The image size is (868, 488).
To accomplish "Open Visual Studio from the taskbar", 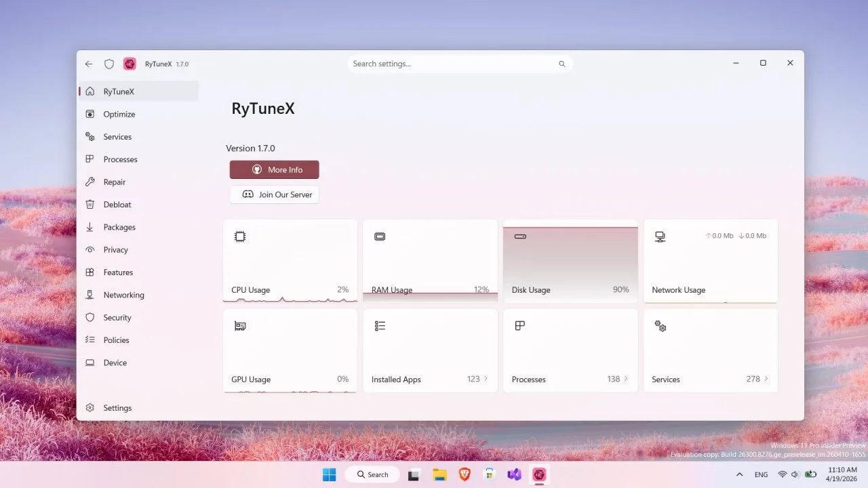I will click(x=514, y=474).
